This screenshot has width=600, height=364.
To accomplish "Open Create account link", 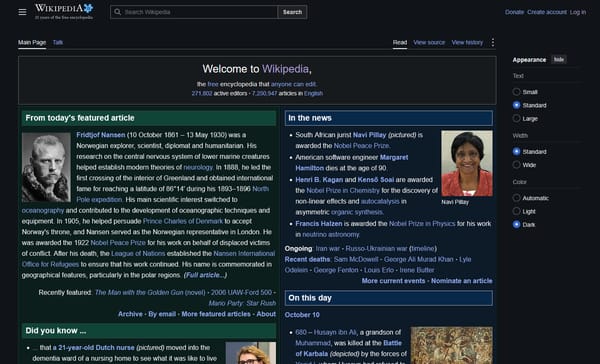I will pyautogui.click(x=546, y=12).
